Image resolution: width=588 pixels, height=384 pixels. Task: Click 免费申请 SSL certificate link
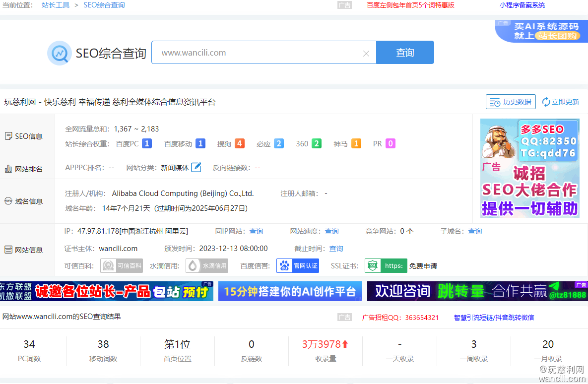(x=423, y=266)
